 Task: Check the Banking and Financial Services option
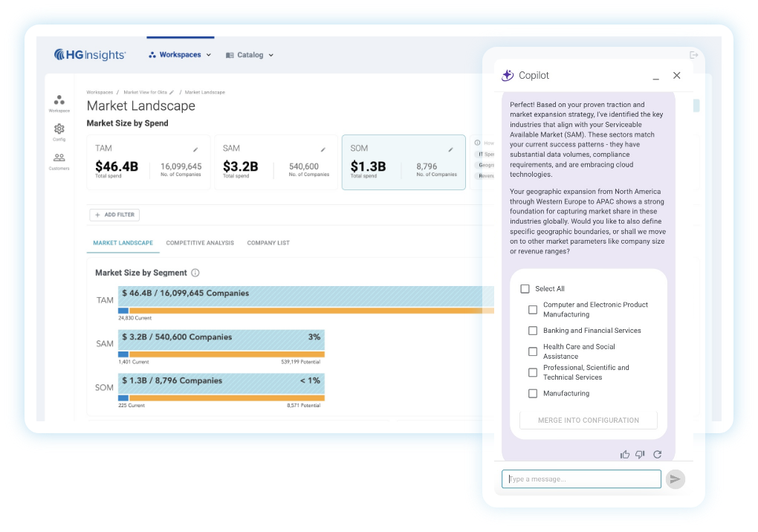(x=532, y=330)
